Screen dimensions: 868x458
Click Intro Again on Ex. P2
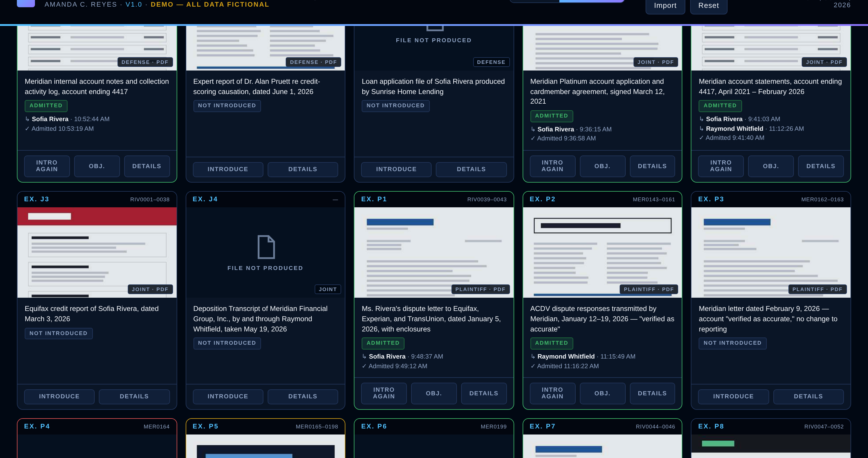coord(552,393)
